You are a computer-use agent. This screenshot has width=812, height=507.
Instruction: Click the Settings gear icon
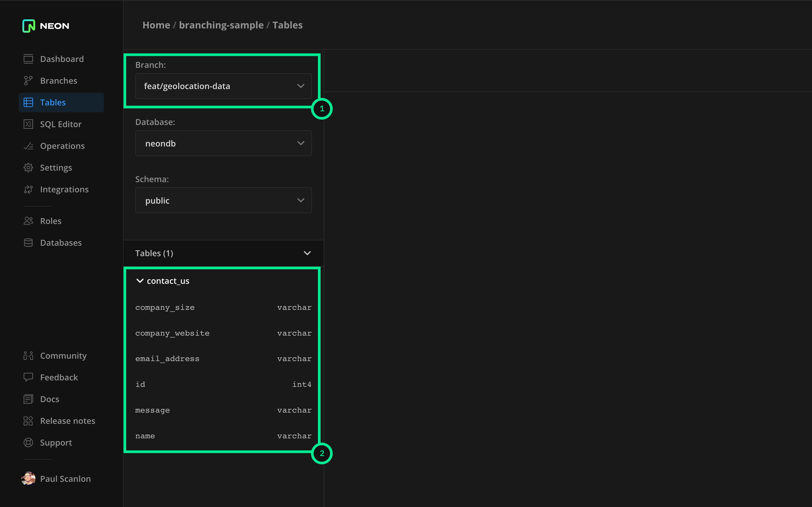pyautogui.click(x=28, y=168)
